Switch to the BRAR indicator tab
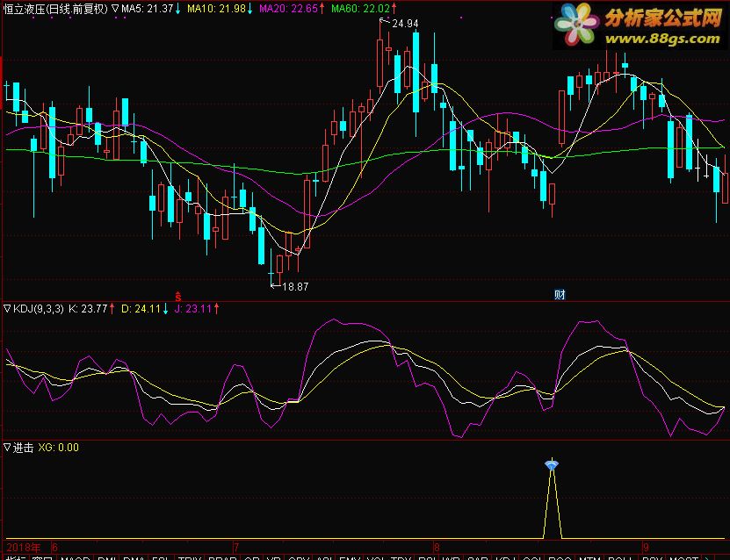 tap(222, 557)
